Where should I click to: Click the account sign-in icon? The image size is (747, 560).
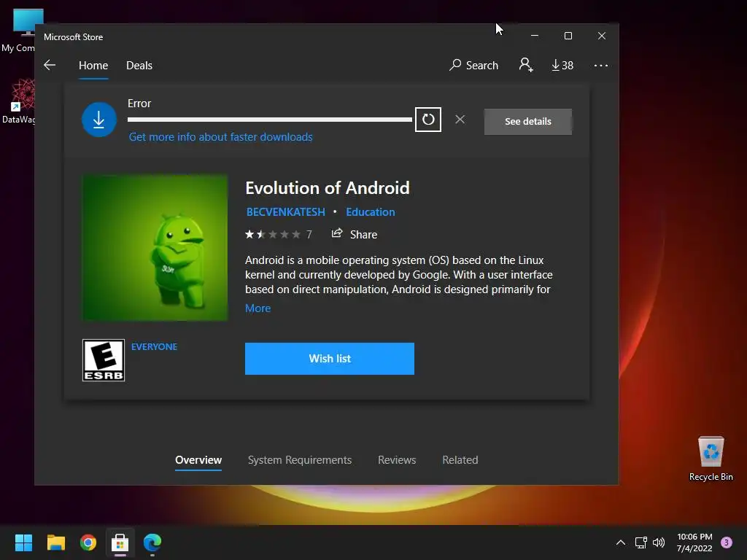(525, 65)
